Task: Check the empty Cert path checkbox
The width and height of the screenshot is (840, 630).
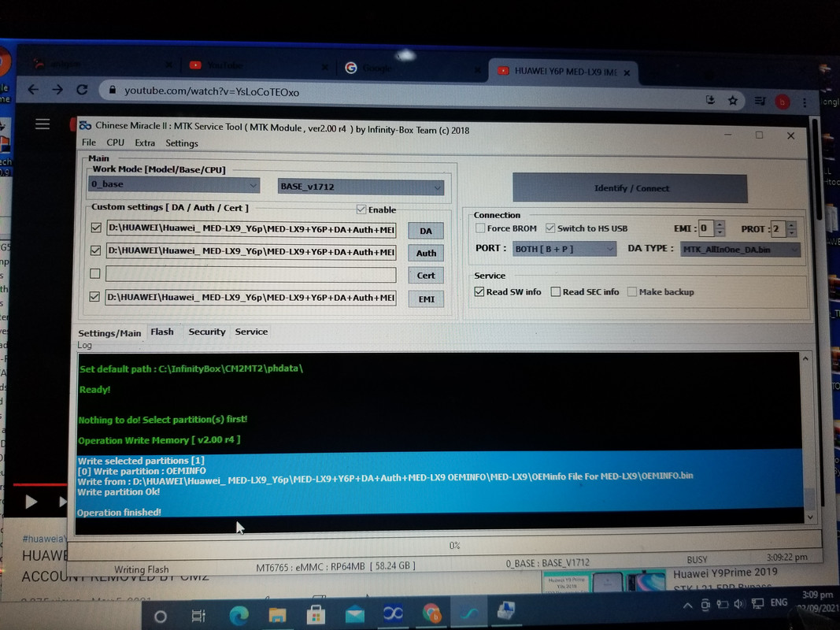Action: (94, 274)
